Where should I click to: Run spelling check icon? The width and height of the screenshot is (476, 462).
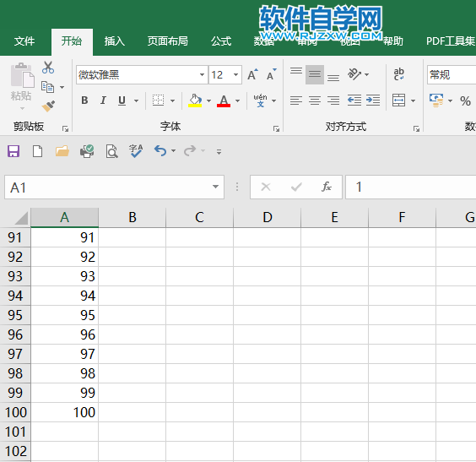(x=136, y=151)
